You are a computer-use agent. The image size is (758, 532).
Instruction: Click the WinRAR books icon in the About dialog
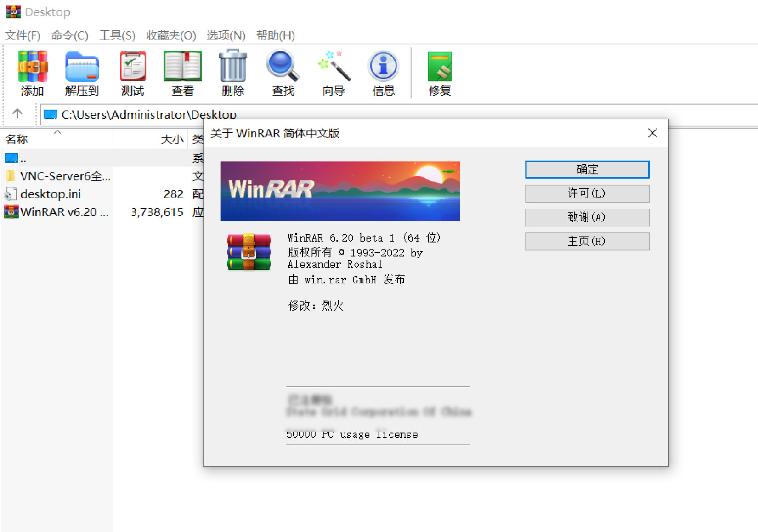[x=249, y=252]
